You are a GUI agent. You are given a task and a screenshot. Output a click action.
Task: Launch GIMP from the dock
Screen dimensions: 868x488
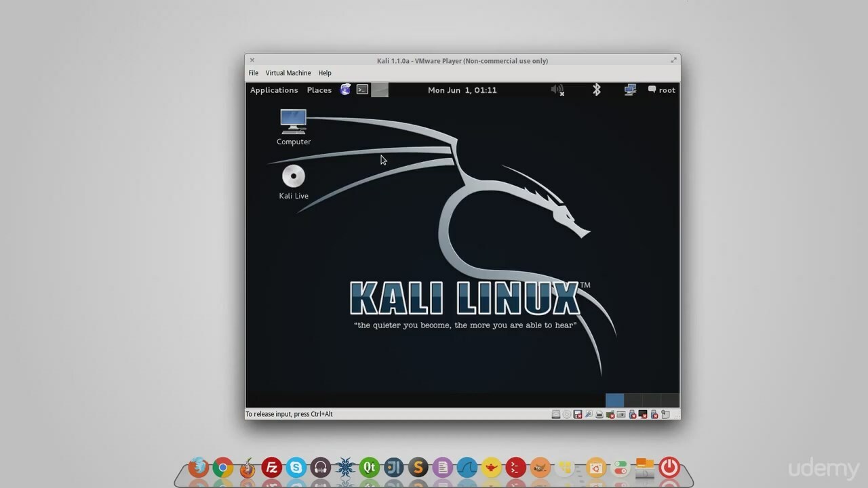540,467
